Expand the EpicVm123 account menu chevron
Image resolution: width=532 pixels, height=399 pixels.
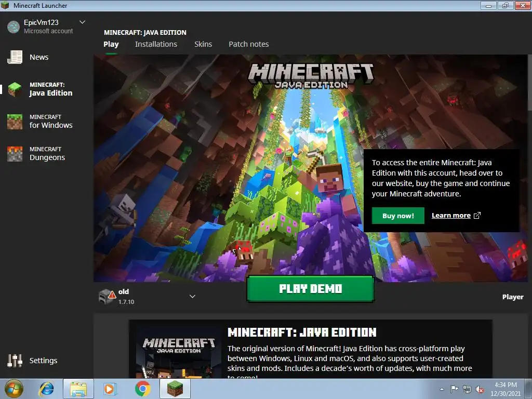pos(82,22)
